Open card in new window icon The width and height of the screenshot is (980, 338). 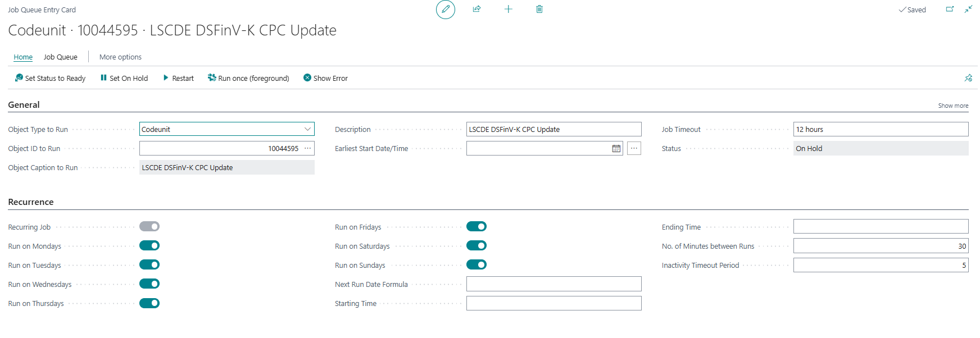pos(950,10)
